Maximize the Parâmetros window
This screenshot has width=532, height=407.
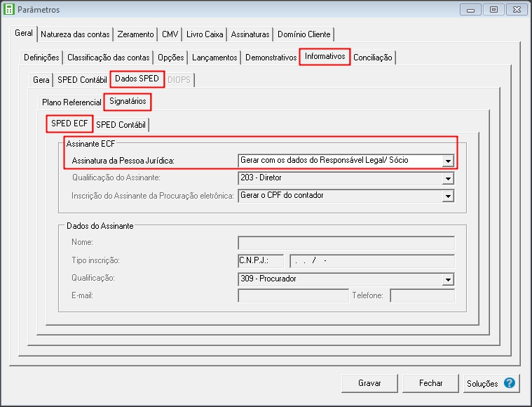point(493,10)
